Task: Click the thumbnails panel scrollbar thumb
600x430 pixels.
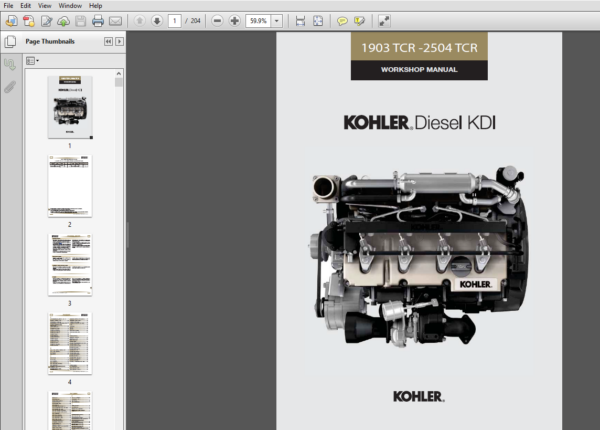Action: (x=119, y=82)
